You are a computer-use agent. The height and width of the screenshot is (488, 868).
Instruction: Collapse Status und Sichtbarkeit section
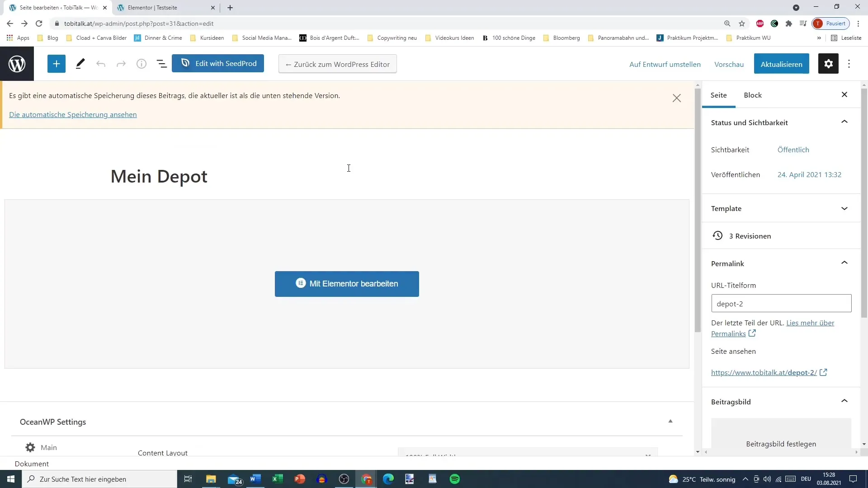[844, 122]
